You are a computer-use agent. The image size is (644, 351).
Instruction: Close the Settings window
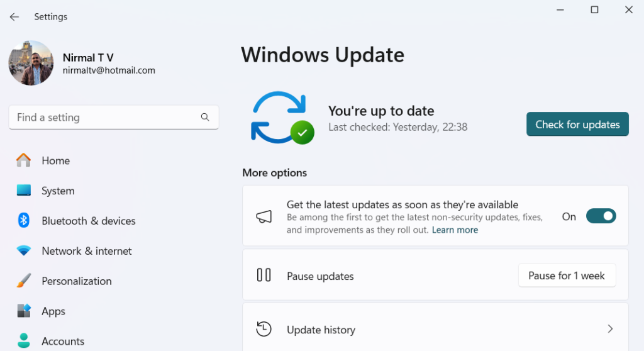pyautogui.click(x=629, y=10)
